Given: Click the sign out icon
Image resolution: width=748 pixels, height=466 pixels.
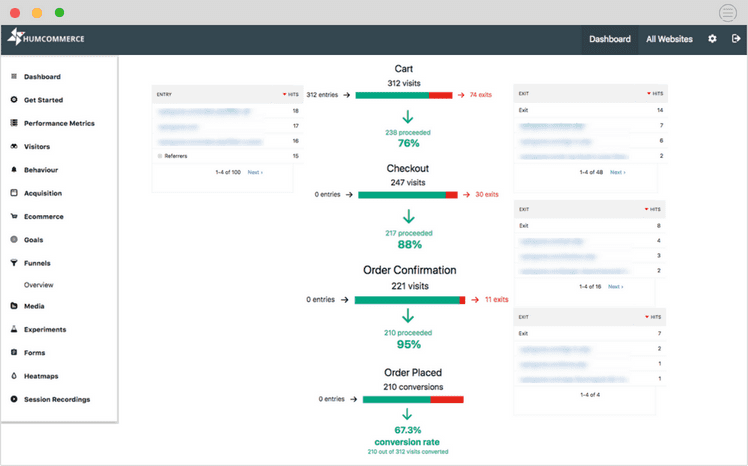Looking at the screenshot, I should point(736,39).
